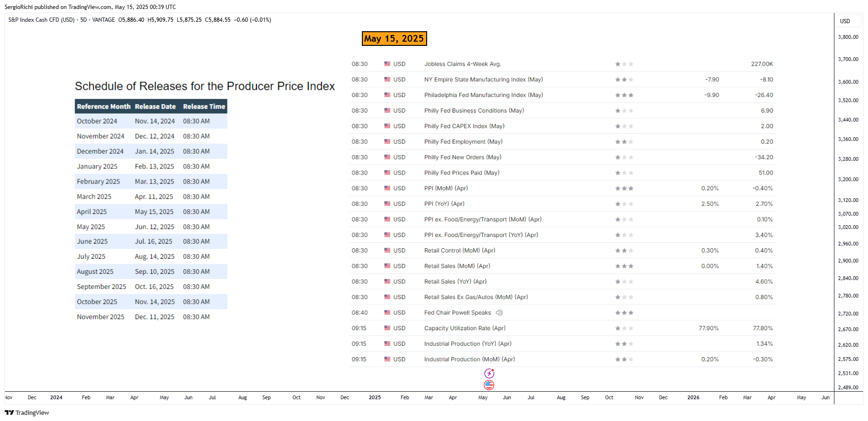
Task: Click the October 2024 reference month cell
Action: point(97,121)
